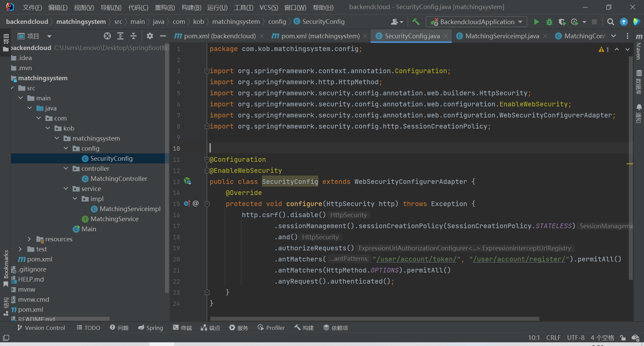The image size is (644, 346).
Task: Follow the /user/account/token/ URL link
Action: [x=417, y=259]
